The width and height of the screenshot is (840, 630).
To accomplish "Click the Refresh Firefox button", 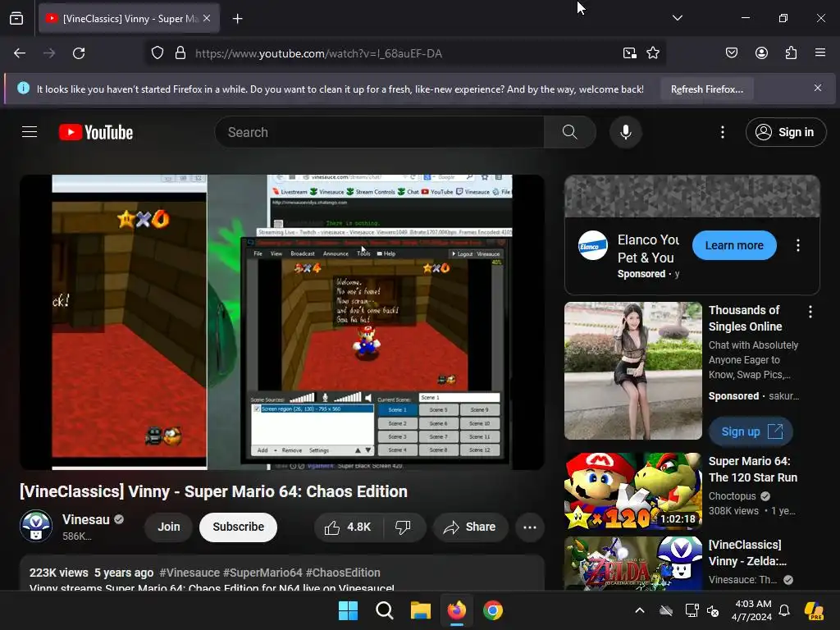I will coord(706,89).
